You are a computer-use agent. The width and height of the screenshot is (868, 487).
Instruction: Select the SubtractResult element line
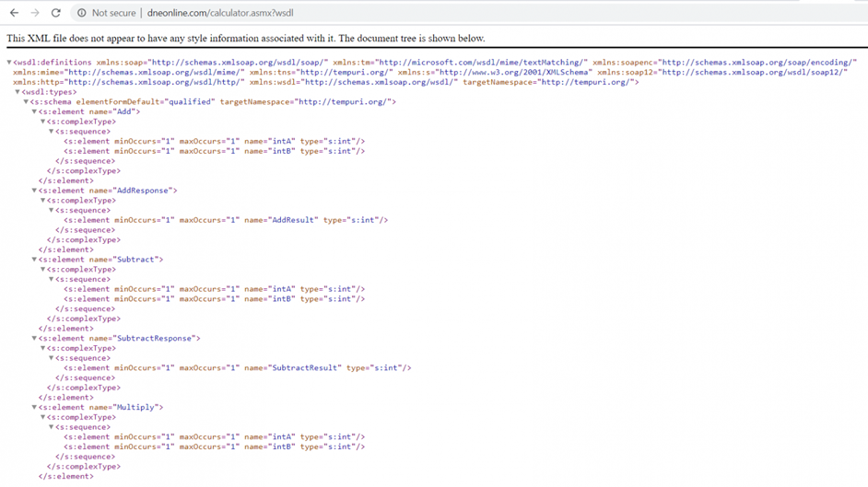[238, 367]
